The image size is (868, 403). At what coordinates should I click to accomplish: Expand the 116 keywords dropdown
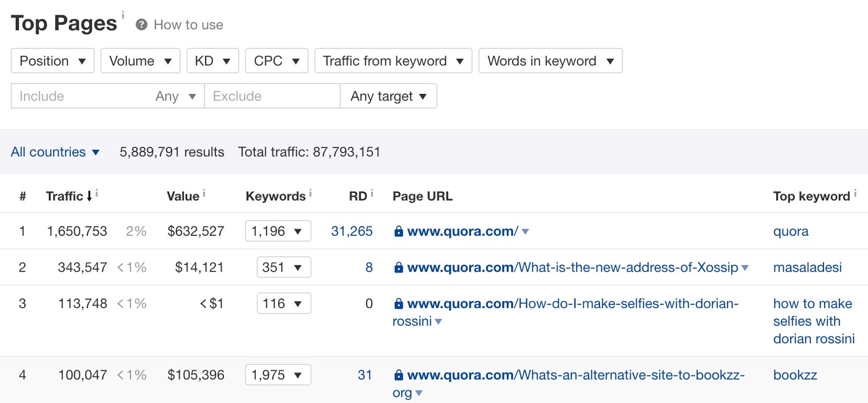tap(284, 303)
